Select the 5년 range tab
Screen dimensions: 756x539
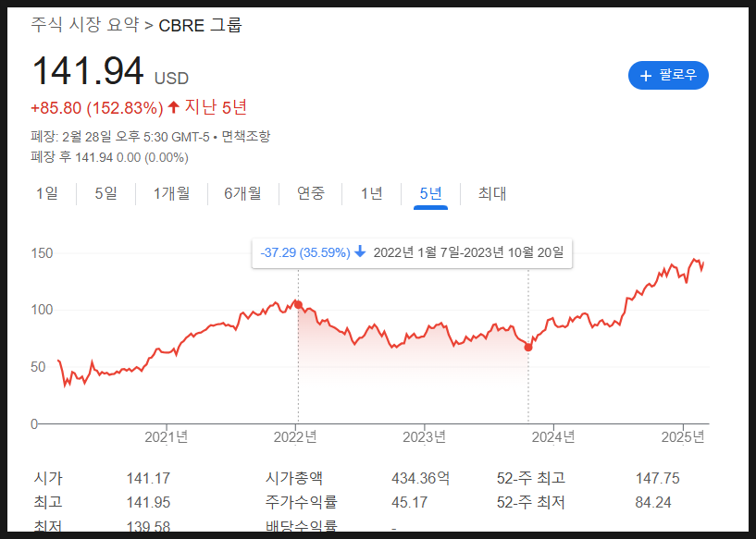coord(430,193)
